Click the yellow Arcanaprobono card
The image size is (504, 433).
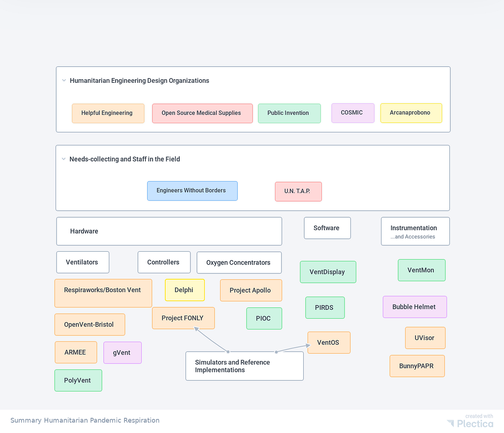(411, 113)
